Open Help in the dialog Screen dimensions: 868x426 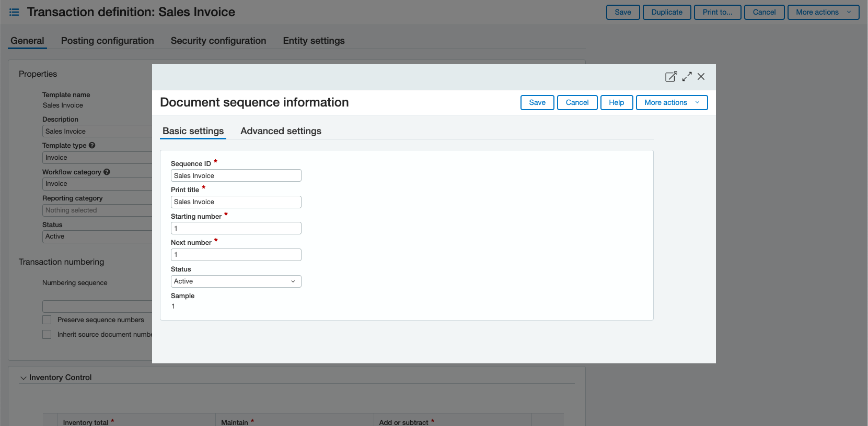click(x=617, y=102)
